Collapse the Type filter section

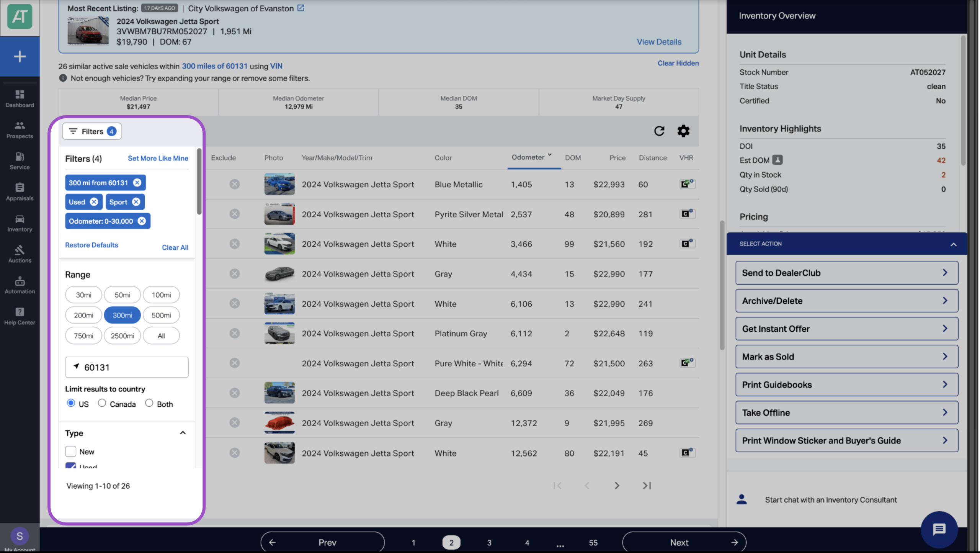183,433
